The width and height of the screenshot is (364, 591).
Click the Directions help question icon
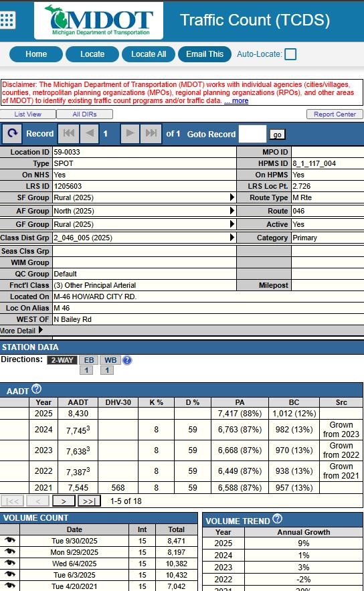[127, 360]
